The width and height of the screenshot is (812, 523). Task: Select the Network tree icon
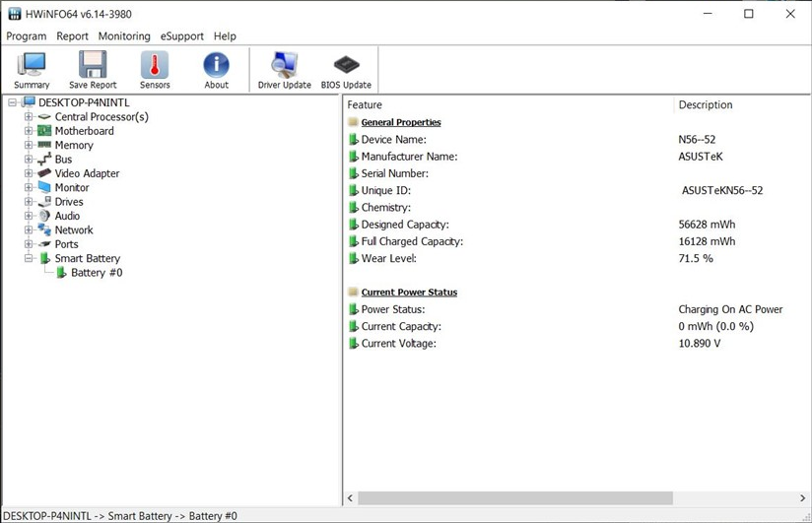(44, 229)
